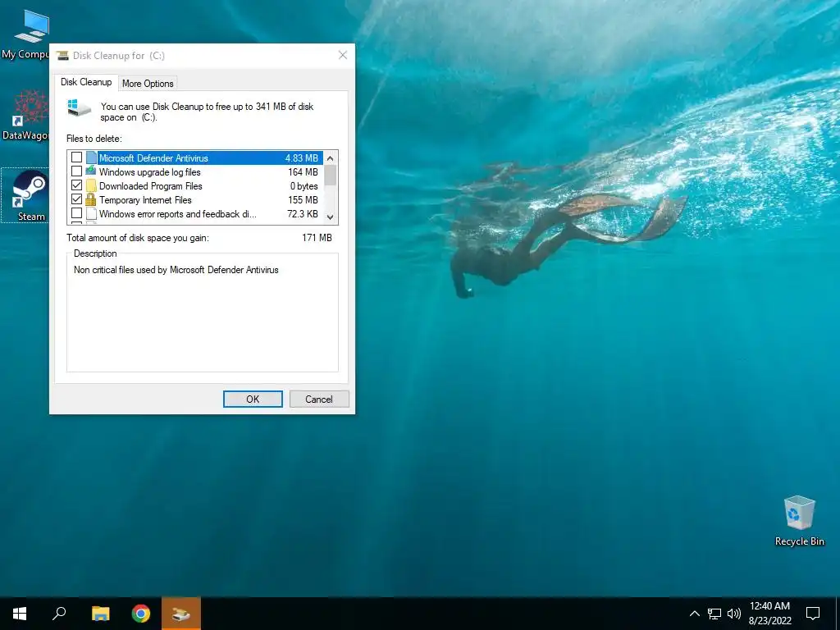Check the Windows error reports checkbox

point(76,212)
